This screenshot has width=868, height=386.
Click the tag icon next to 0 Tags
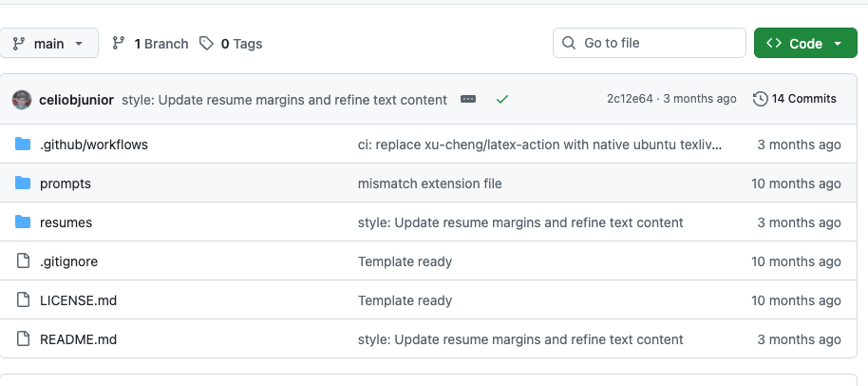pyautogui.click(x=206, y=43)
